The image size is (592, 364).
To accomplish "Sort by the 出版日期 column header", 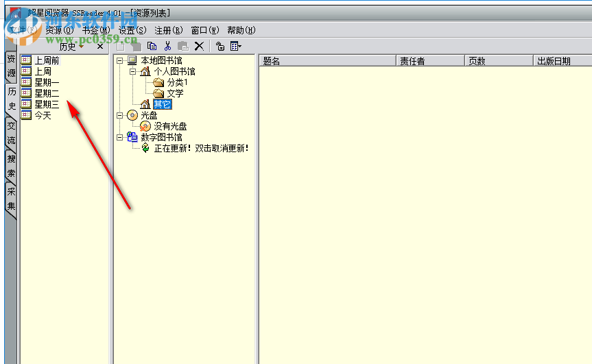I will [563, 61].
